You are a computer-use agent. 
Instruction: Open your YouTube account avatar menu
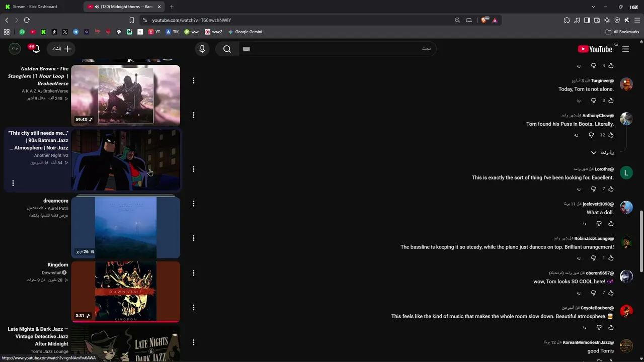click(x=15, y=49)
